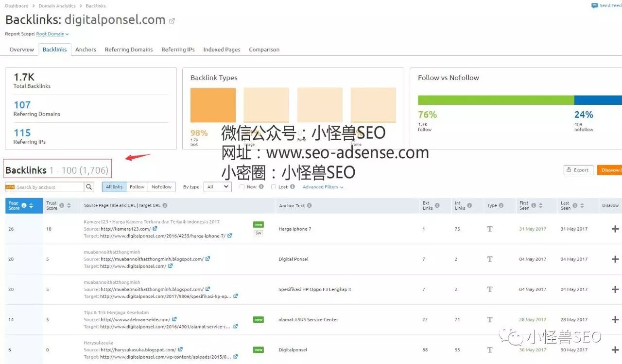The image size is (622, 364).
Task: Click the dark orange text backlink type bar
Action: coord(213,105)
